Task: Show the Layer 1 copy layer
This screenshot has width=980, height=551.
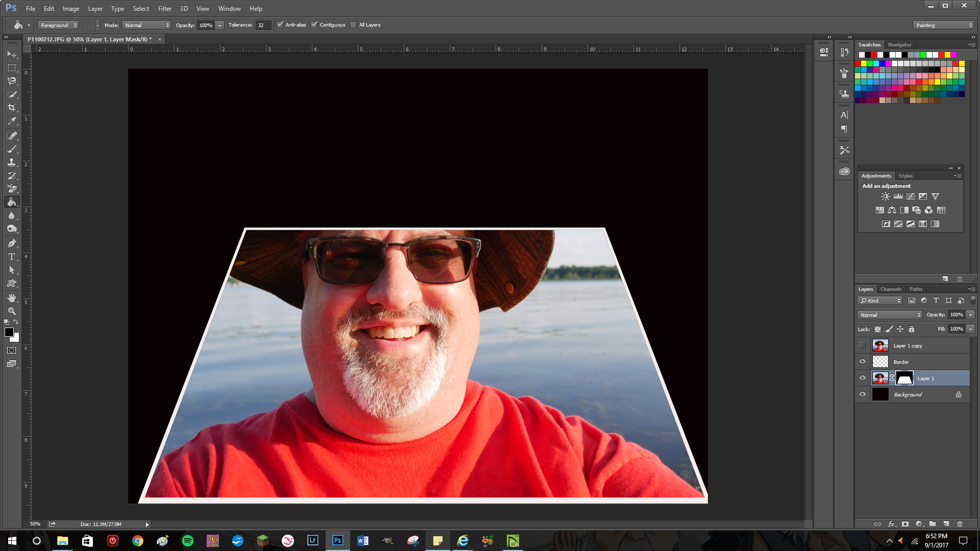Action: point(863,345)
